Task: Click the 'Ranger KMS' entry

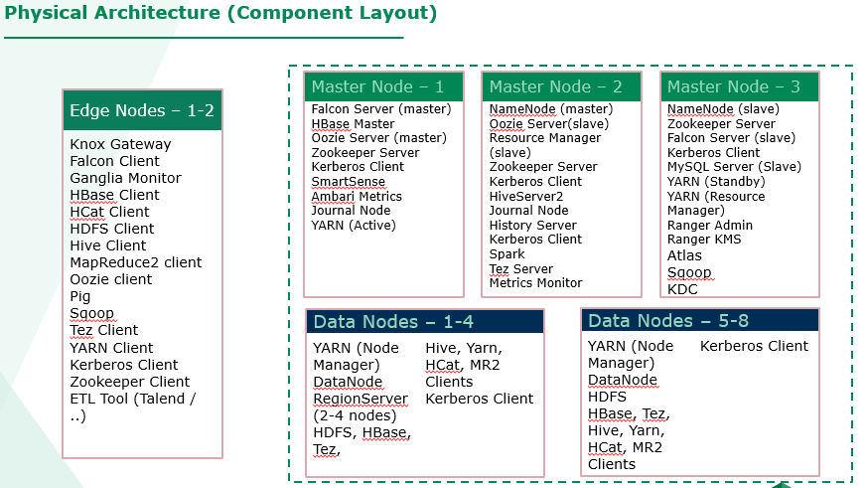Action: pos(704,240)
